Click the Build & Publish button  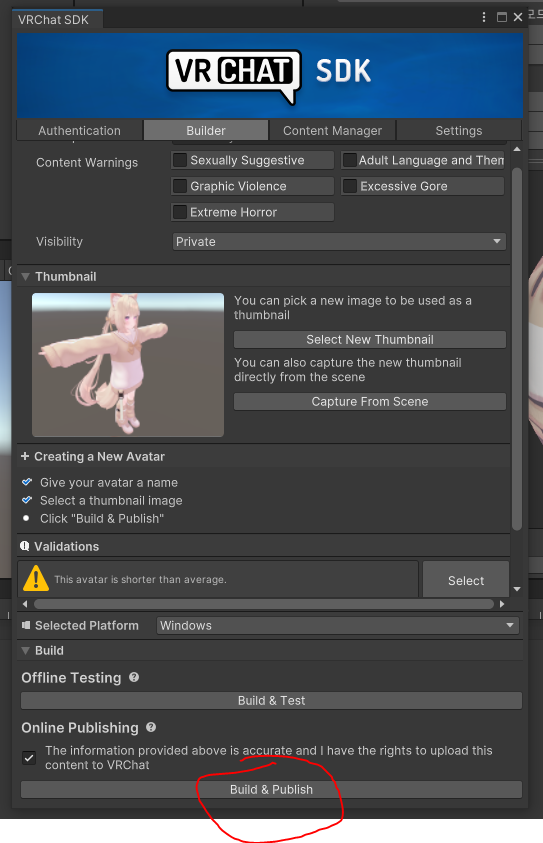point(272,789)
